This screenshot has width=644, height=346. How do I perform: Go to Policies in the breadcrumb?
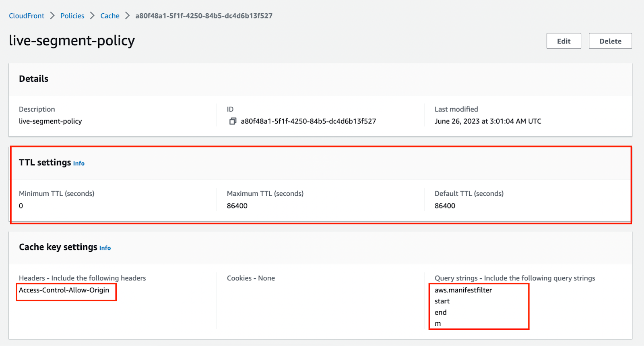click(72, 16)
